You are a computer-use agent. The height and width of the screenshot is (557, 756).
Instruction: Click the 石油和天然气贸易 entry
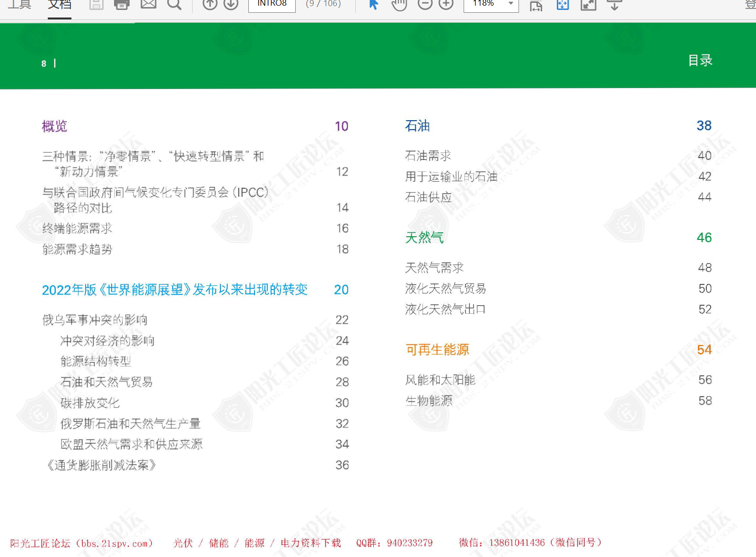click(x=106, y=382)
